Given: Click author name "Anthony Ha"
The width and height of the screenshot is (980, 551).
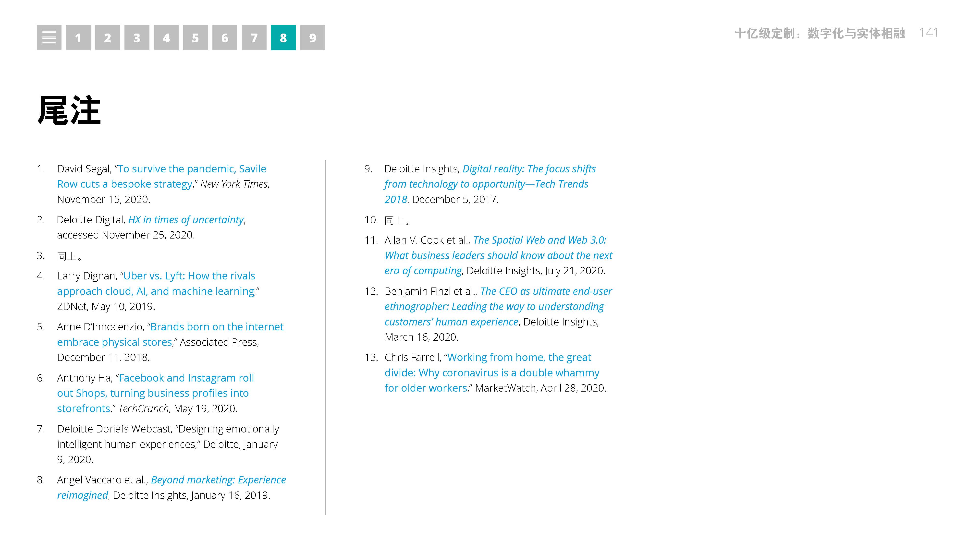Looking at the screenshot, I should [x=84, y=378].
